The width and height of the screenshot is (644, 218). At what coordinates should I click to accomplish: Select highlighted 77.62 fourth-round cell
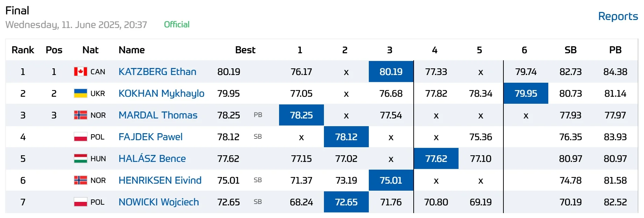(x=436, y=159)
